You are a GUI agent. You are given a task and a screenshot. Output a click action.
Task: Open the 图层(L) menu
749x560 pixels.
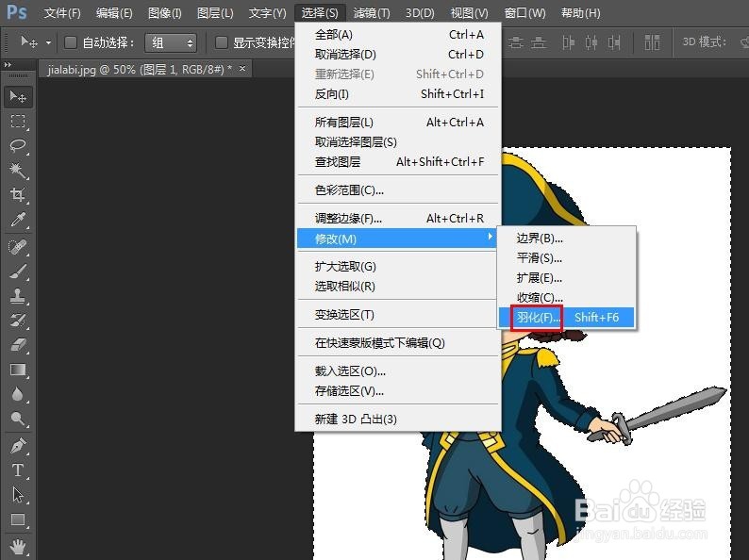[215, 13]
